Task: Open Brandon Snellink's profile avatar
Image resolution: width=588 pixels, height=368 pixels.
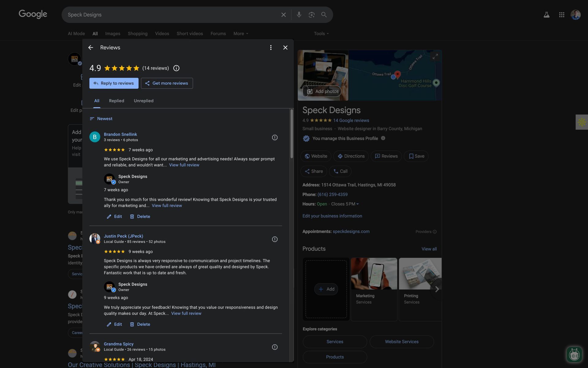Action: click(x=95, y=137)
